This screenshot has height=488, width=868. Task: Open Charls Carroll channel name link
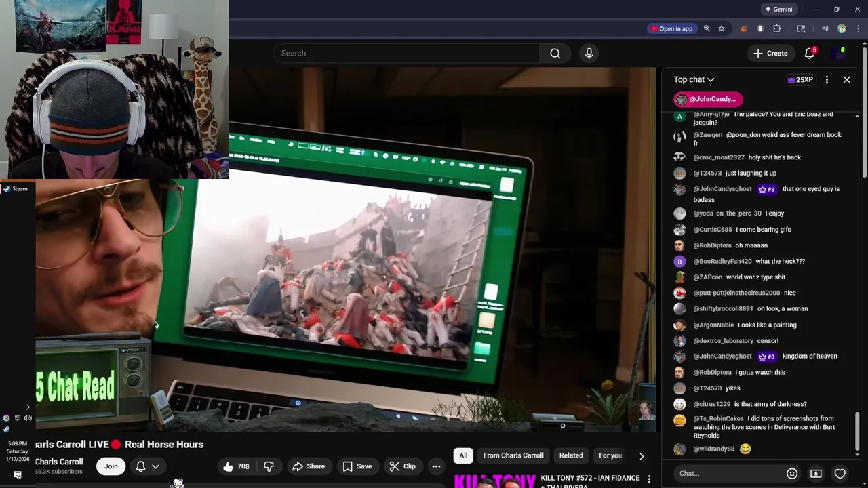pyautogui.click(x=59, y=462)
